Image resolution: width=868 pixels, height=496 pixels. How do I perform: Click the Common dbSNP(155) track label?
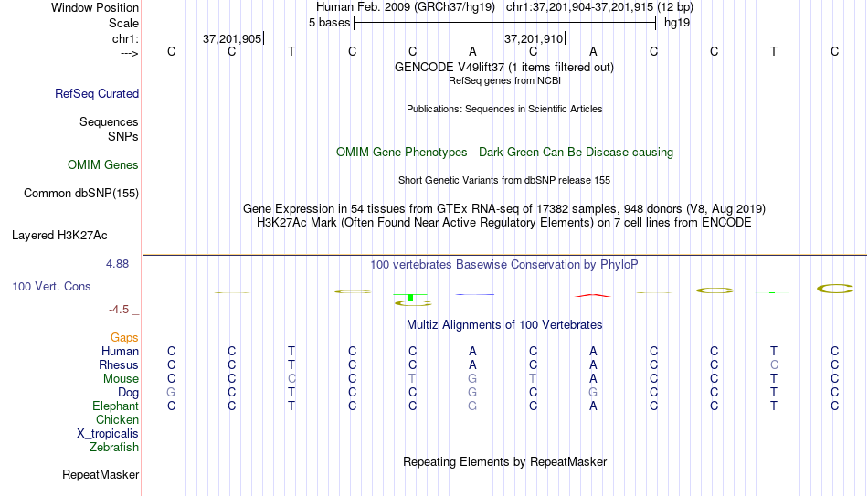(81, 194)
